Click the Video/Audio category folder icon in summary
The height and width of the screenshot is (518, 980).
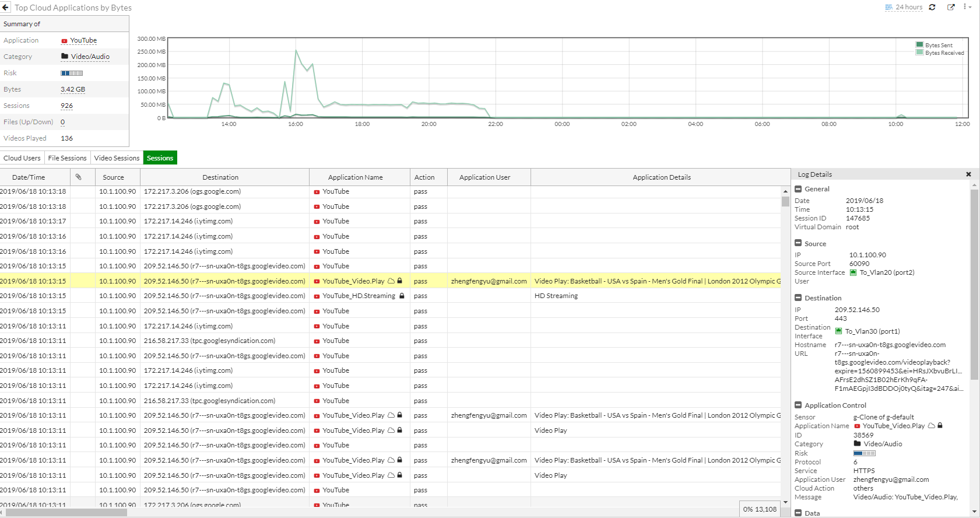coord(65,57)
